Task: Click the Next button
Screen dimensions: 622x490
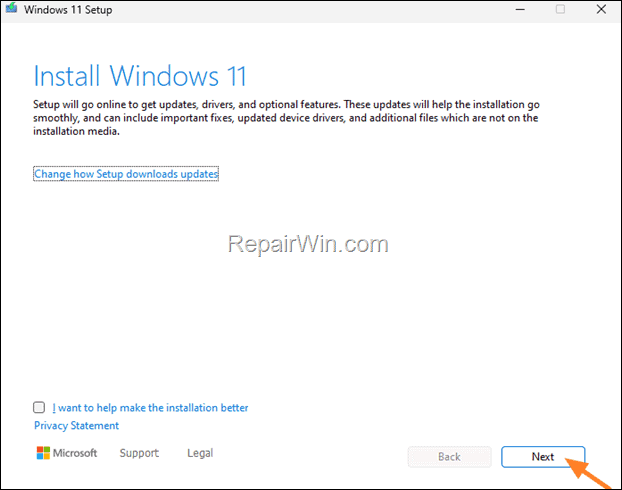Action: [543, 457]
